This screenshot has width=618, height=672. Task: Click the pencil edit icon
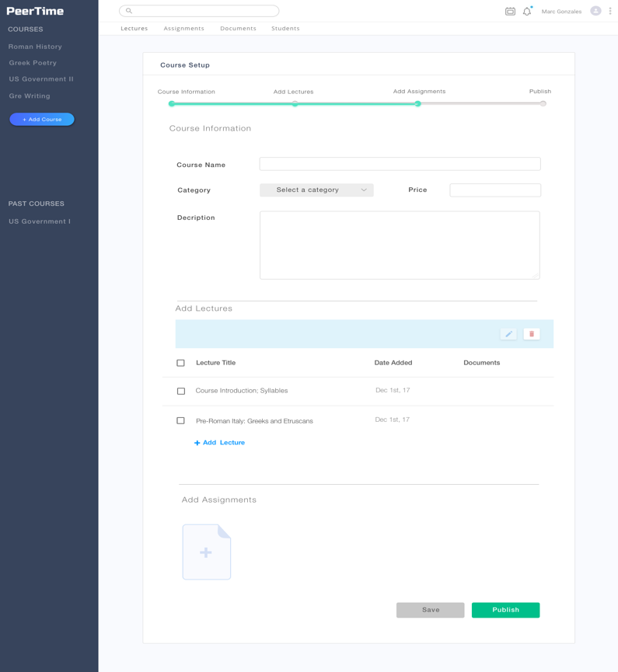508,334
